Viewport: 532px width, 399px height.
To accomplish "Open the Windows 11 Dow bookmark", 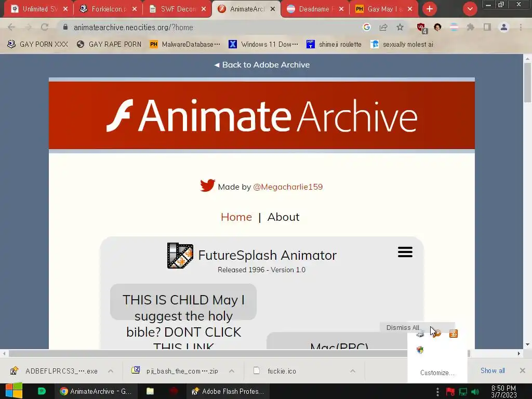I will click(263, 44).
